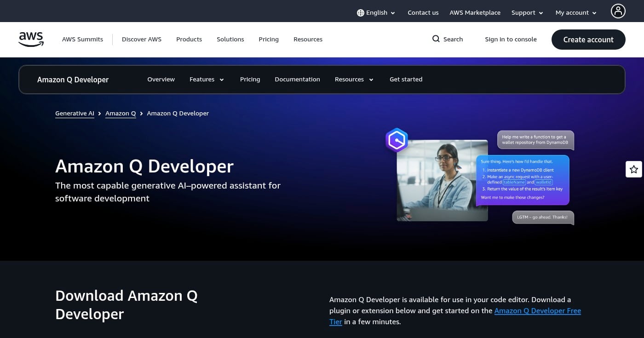This screenshot has width=644, height=338.
Task: Click the Amazon Q Developer product bar title
Action: click(x=73, y=80)
